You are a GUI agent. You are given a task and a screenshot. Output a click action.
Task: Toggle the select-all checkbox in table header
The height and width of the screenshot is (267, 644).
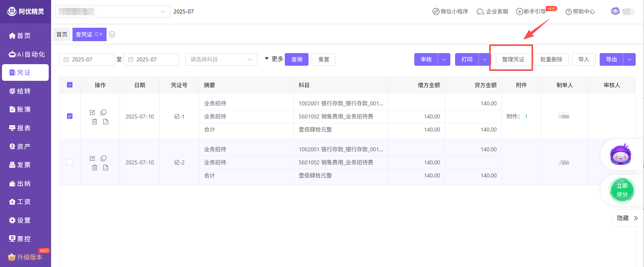(70, 85)
